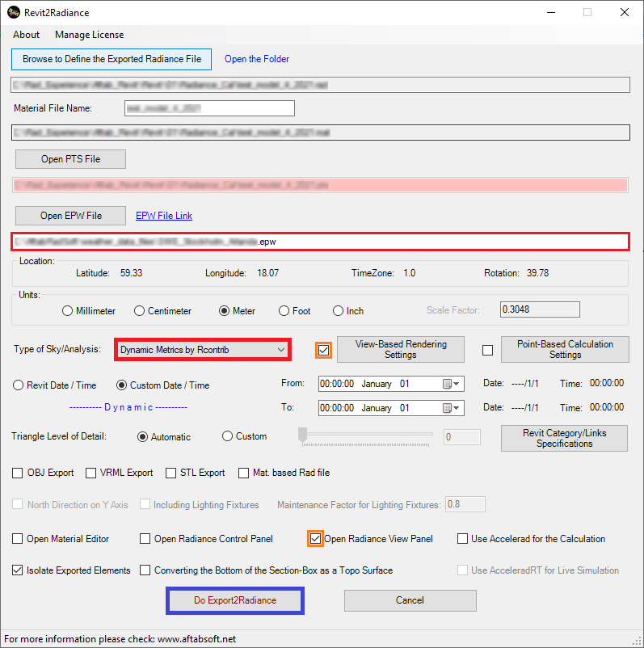Select Custom triangle level of detail
This screenshot has width=644, height=648.
227,436
